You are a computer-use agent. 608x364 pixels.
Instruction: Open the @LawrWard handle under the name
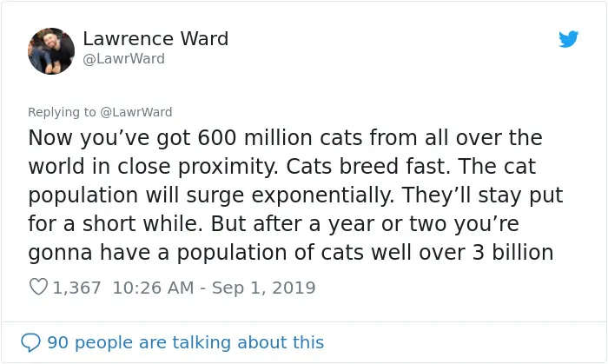[x=123, y=59]
